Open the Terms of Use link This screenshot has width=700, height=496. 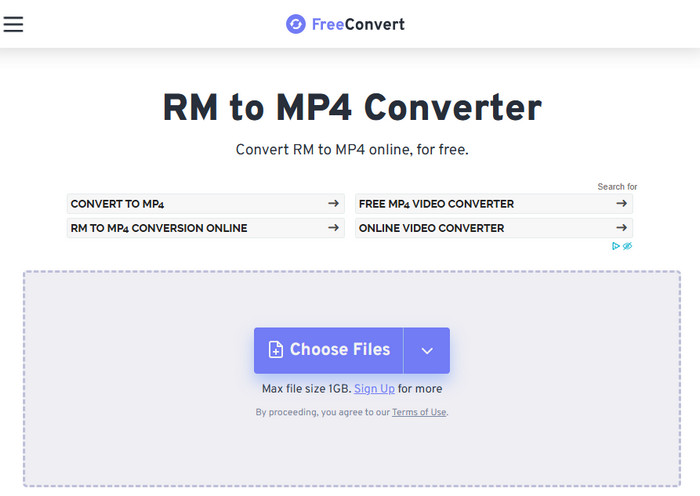419,412
